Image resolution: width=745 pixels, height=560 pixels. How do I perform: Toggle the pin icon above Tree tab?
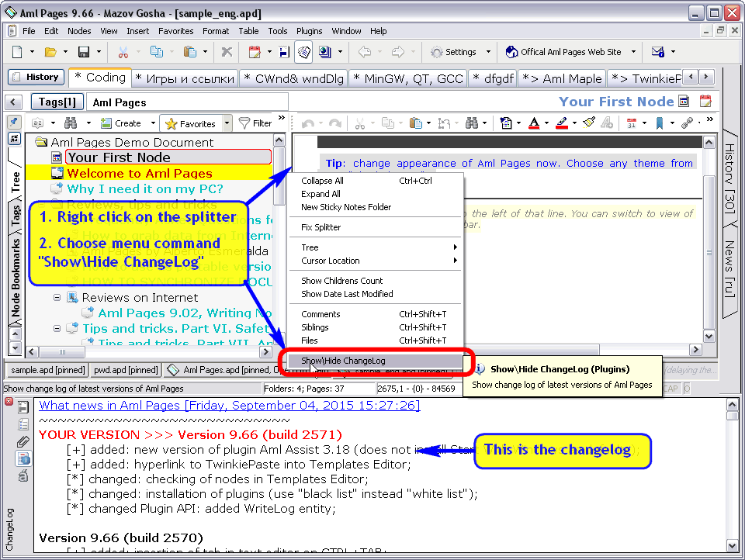pos(14,122)
